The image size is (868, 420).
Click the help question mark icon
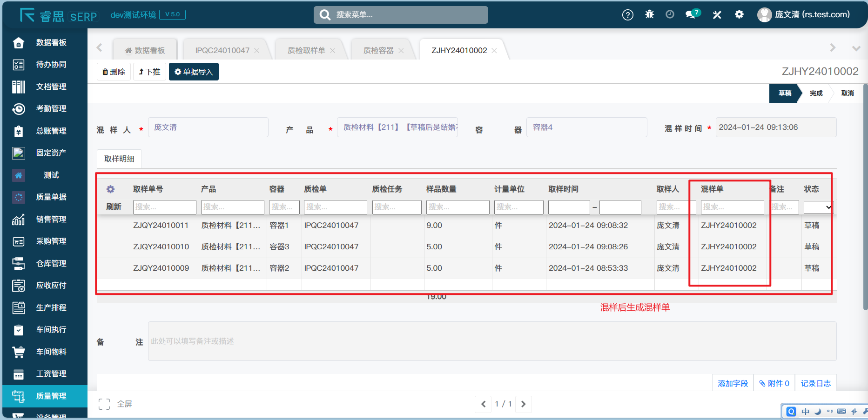(x=627, y=15)
